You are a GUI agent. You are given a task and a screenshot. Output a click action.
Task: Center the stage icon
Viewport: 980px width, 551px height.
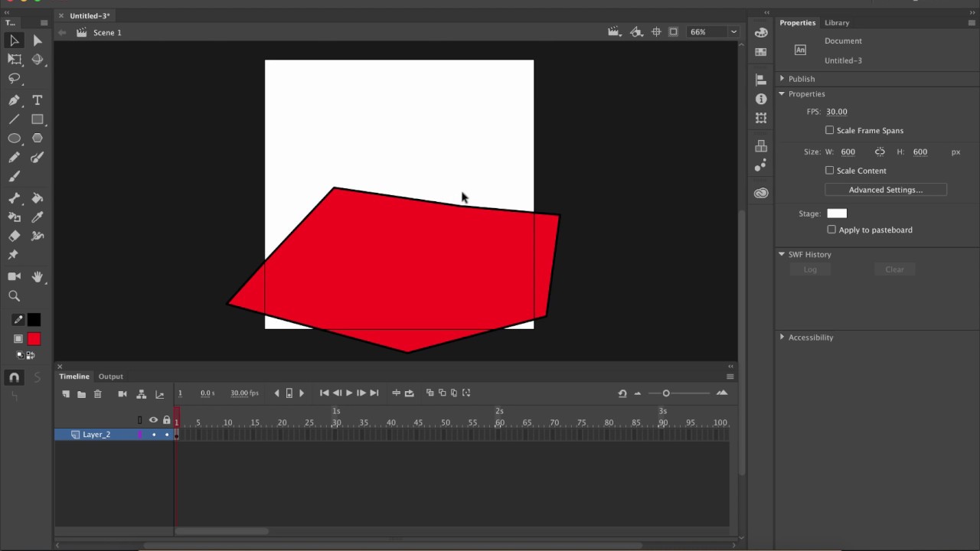(x=656, y=32)
